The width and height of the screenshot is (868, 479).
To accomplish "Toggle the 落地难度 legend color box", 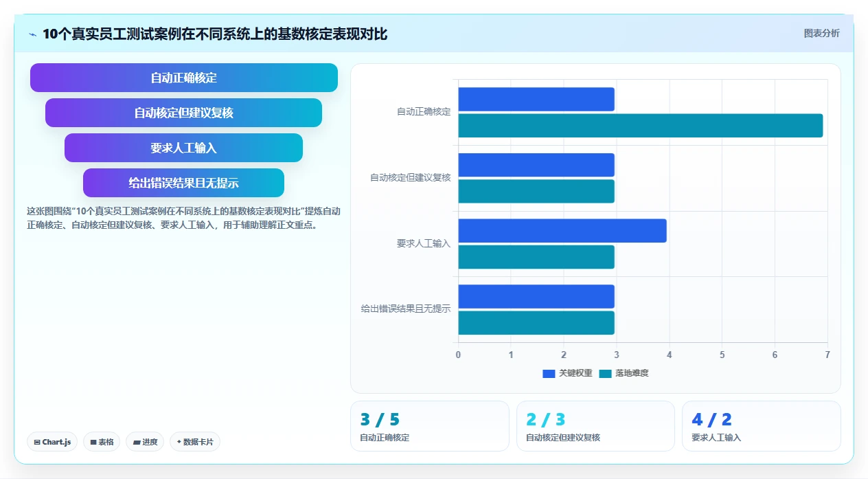I will pos(605,373).
